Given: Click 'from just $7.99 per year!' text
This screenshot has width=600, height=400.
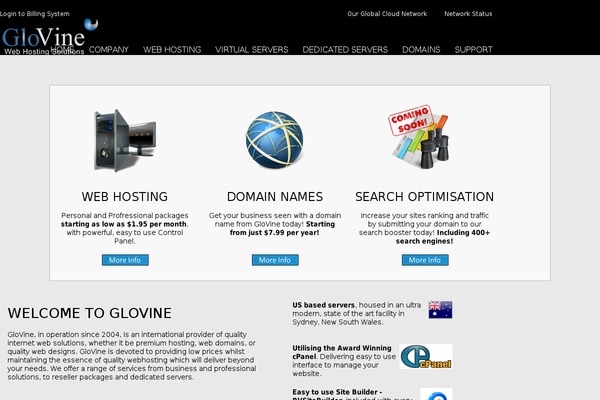Looking at the screenshot, I should tap(274, 233).
